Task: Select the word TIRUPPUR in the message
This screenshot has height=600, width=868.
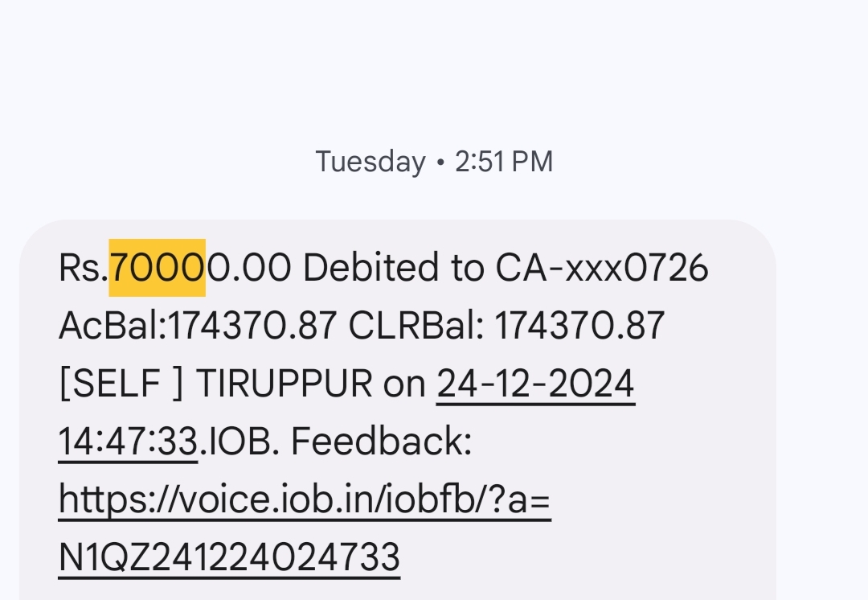Action: coord(284,384)
